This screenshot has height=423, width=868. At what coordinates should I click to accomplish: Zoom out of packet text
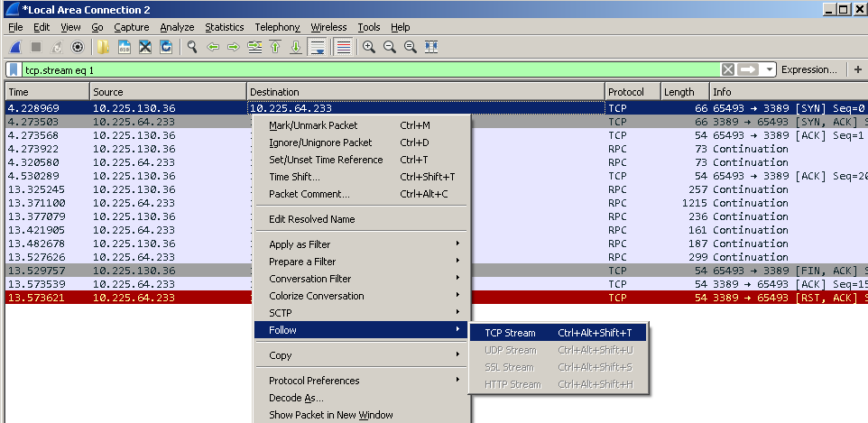pyautogui.click(x=390, y=47)
